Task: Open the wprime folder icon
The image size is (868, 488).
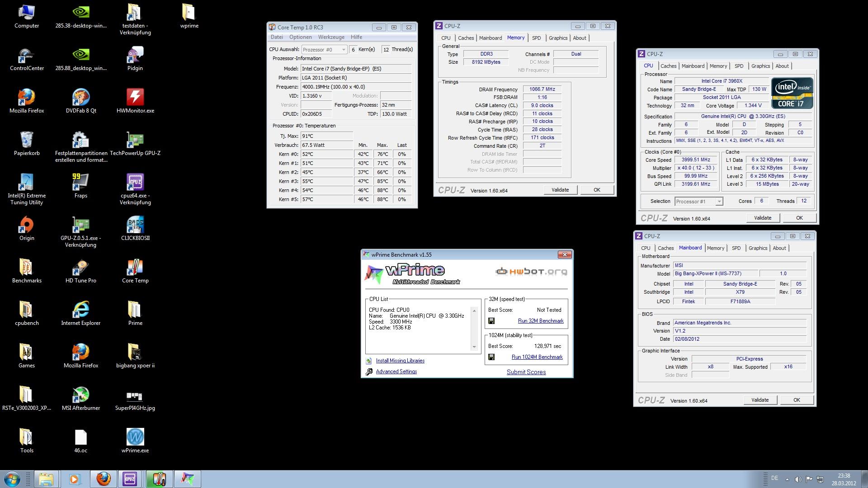Action: tap(189, 16)
